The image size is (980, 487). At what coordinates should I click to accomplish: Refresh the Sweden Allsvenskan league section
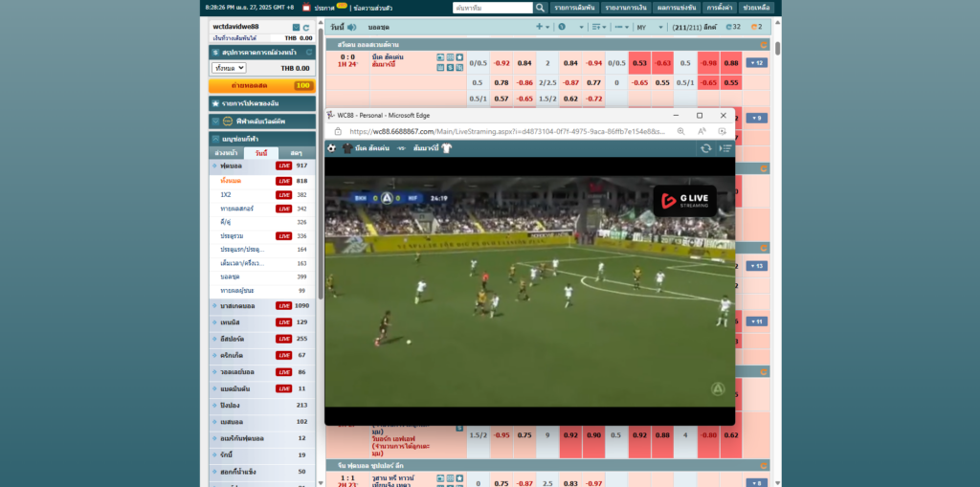pyautogui.click(x=763, y=45)
